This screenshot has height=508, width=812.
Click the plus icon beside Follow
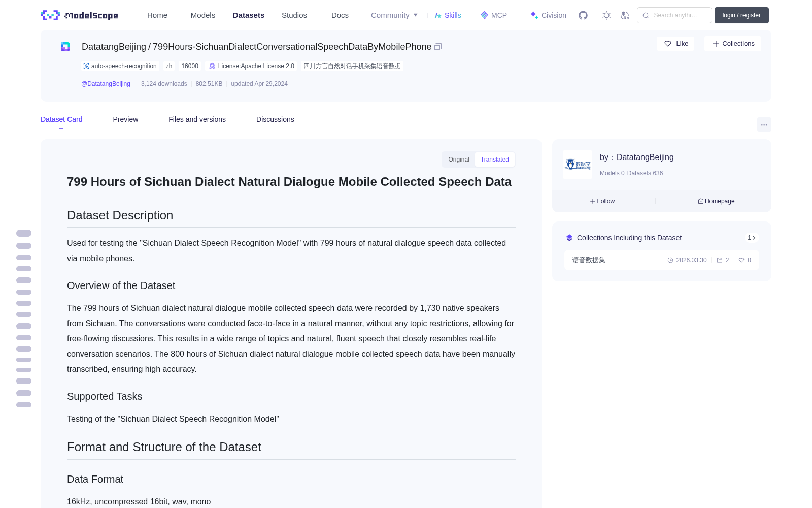[593, 201]
